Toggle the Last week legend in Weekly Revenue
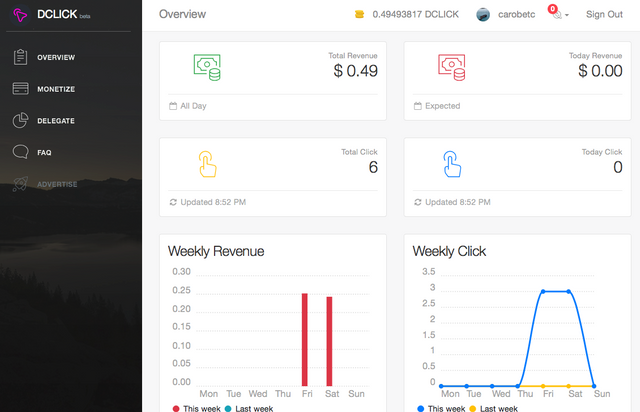This screenshot has width=640, height=412. tap(249, 408)
